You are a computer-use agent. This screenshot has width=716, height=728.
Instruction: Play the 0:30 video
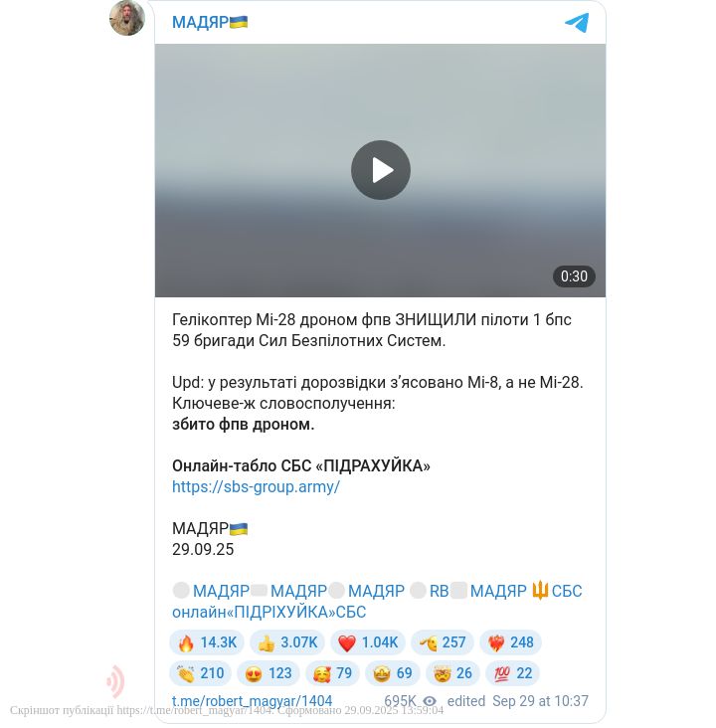pos(380,170)
